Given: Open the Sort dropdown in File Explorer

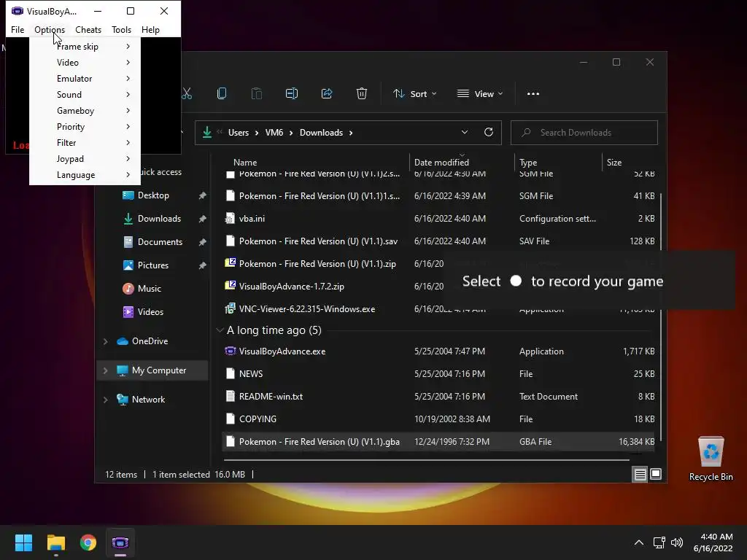Looking at the screenshot, I should coord(414,94).
